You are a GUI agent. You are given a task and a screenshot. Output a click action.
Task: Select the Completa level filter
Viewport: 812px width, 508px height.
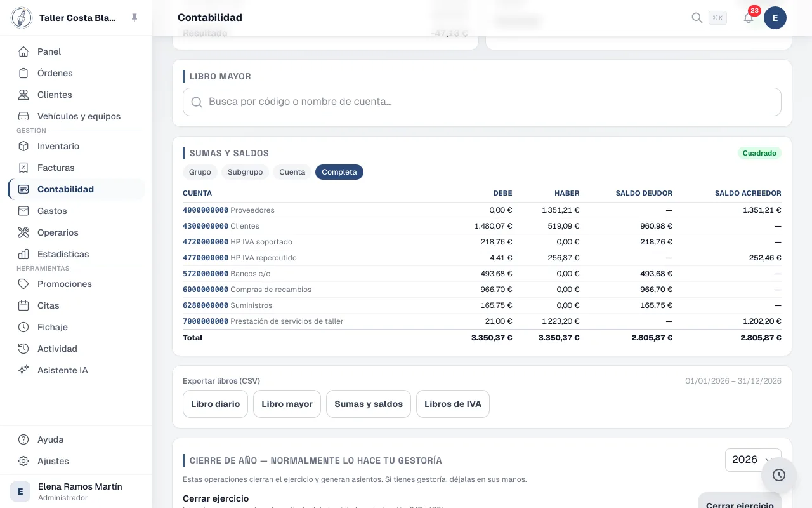(x=339, y=172)
